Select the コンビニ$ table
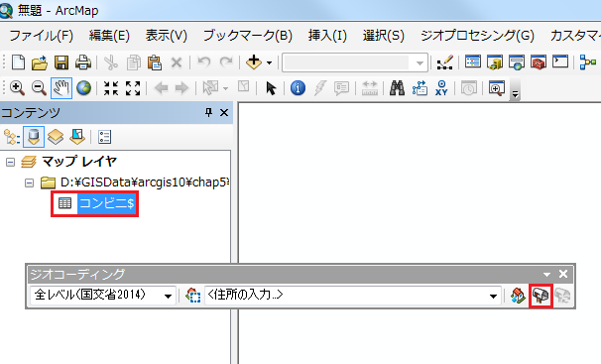Screen dimensions: 601x364 tap(106, 203)
